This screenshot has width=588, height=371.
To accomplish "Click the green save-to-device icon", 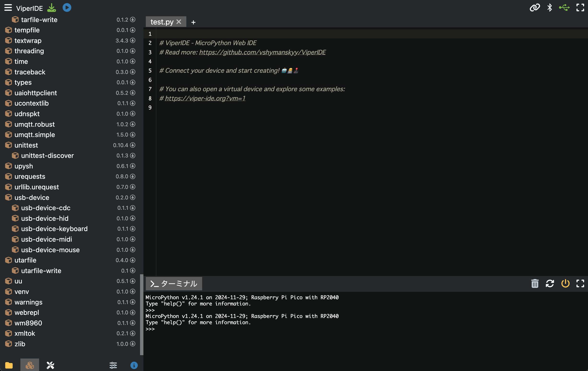I will pyautogui.click(x=52, y=8).
